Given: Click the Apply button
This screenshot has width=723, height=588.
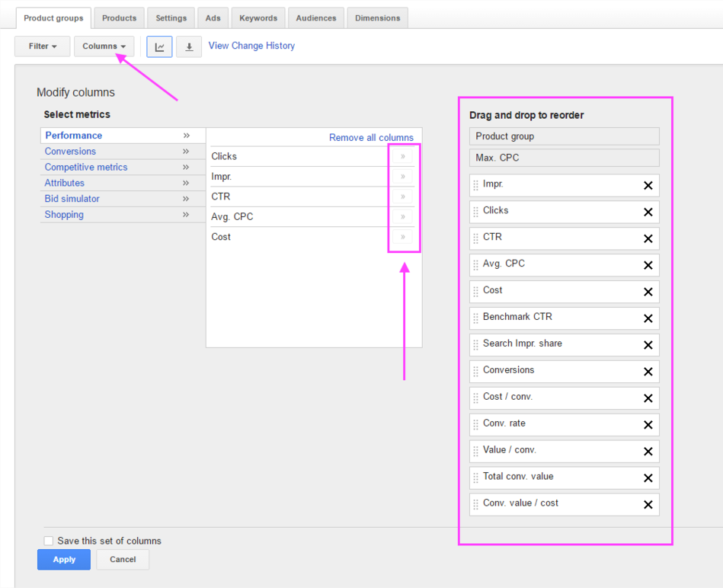Looking at the screenshot, I should coord(64,560).
